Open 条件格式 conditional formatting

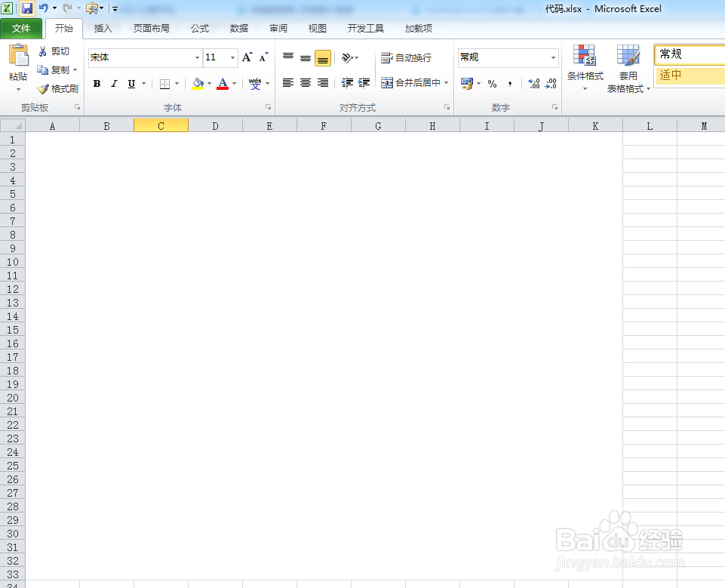tap(585, 67)
